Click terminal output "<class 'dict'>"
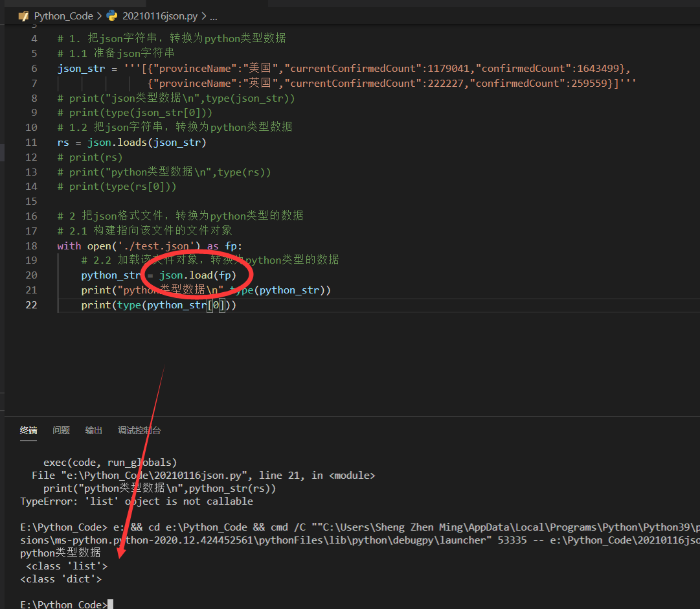Viewport: 700px width, 609px height. tap(61, 579)
